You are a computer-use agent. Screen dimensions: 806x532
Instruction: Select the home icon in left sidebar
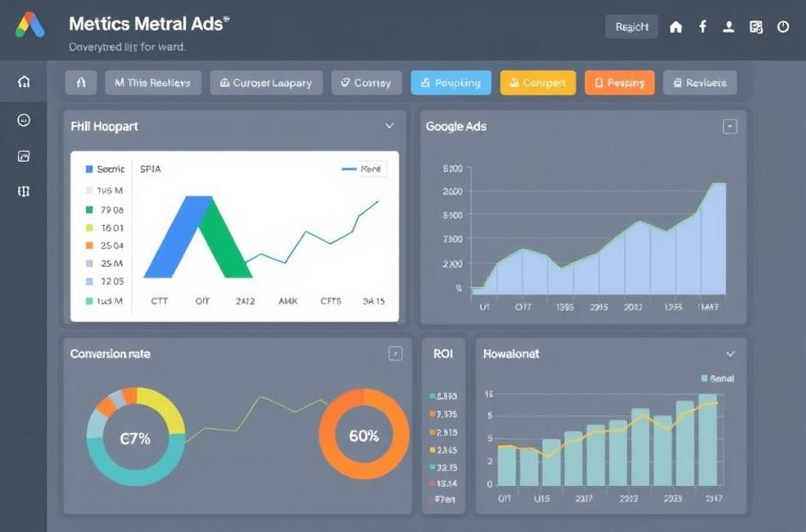(24, 82)
